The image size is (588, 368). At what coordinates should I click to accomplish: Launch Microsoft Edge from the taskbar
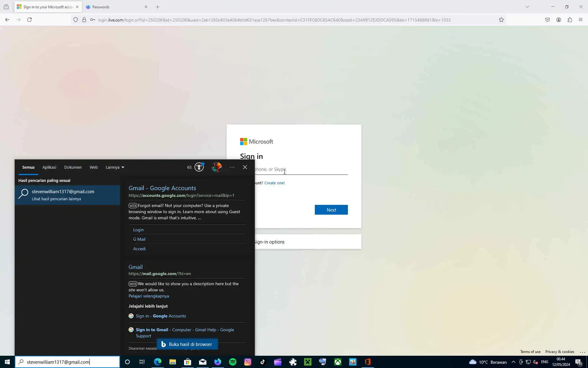[x=158, y=362]
